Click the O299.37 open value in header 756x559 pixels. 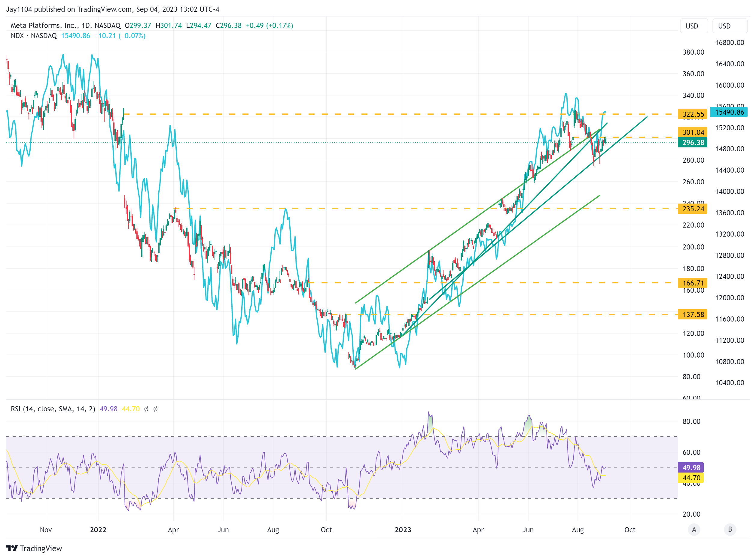click(x=138, y=26)
